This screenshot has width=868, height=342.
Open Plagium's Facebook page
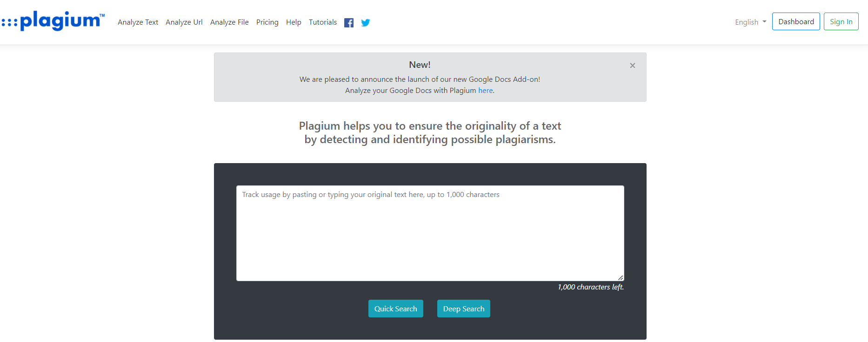click(349, 22)
